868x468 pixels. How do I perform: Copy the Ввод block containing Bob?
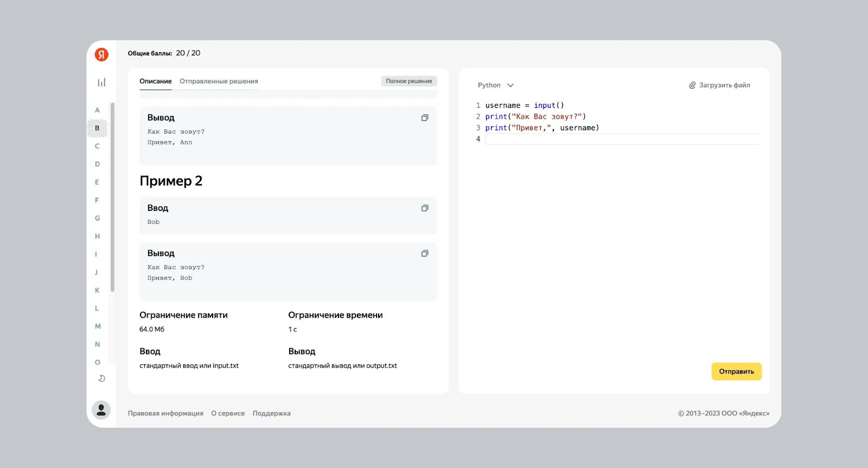pyautogui.click(x=425, y=208)
